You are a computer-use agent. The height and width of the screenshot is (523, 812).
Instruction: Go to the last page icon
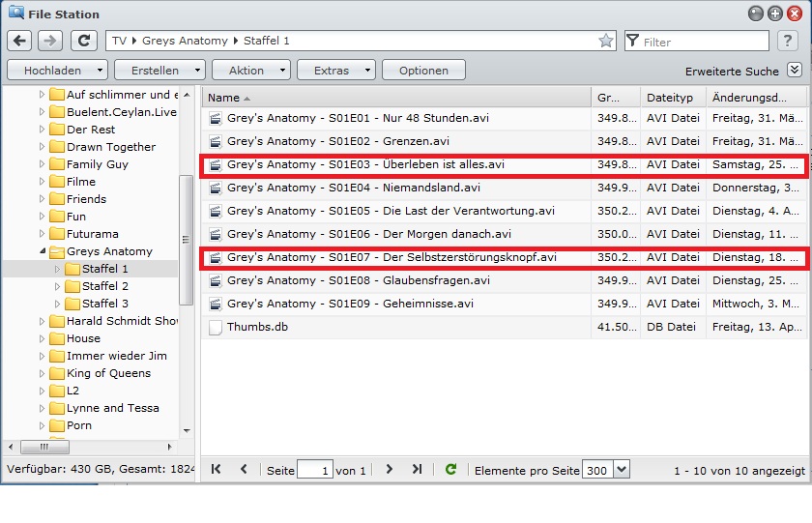pyautogui.click(x=417, y=469)
